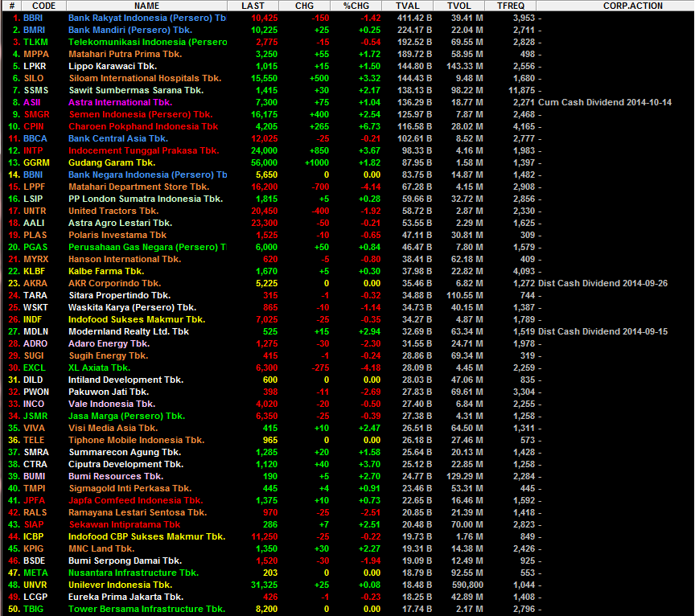Click Matahari Department Store Tbk. name
Screen dimensions: 695x616
(138, 187)
